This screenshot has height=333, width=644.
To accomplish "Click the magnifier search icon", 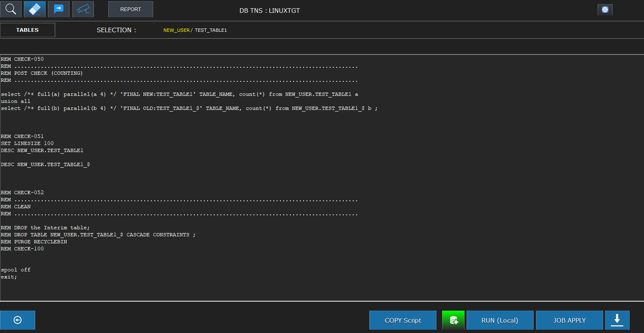I will (x=11, y=9).
